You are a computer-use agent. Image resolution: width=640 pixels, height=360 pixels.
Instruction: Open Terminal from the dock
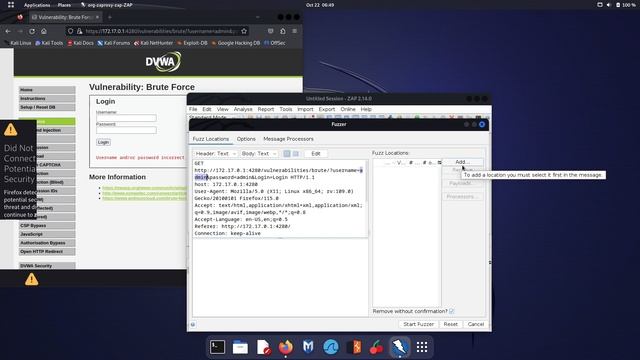pos(217,347)
